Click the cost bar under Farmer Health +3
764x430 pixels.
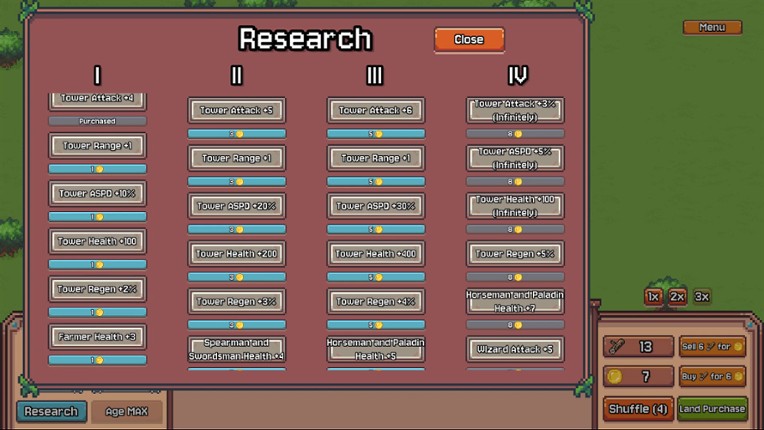click(97, 360)
